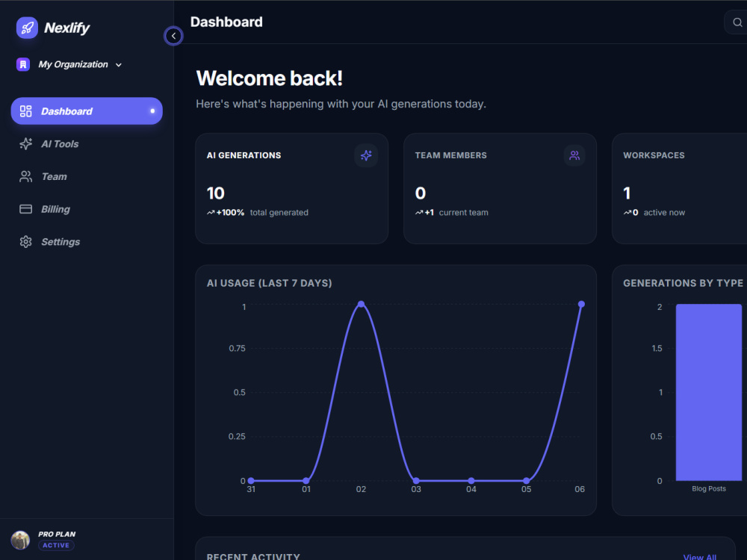Open Settings from the sidebar
This screenshot has width=747, height=560.
(x=87, y=242)
